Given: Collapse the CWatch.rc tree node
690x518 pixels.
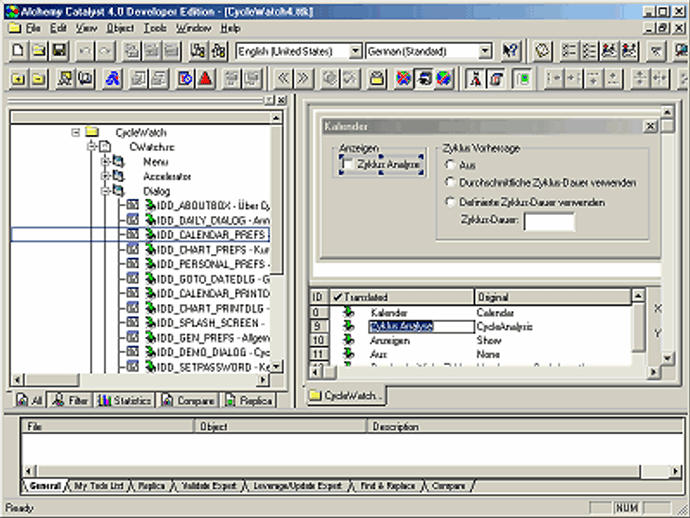Looking at the screenshot, I should pos(92,147).
